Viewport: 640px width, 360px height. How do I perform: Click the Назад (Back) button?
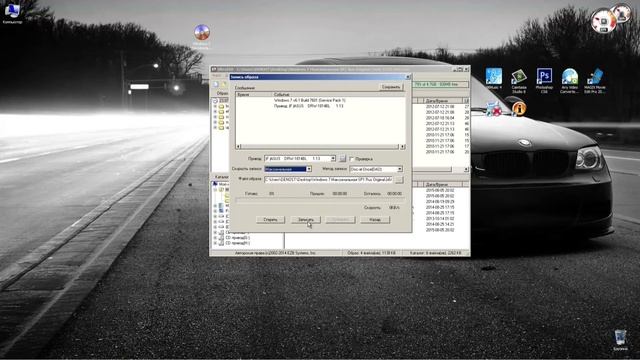pyautogui.click(x=375, y=220)
